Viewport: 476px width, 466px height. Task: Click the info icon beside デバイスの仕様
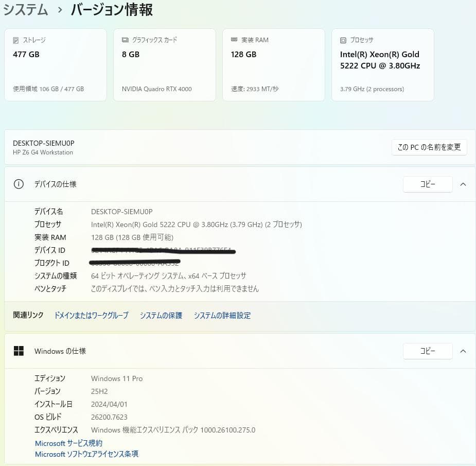(19, 184)
